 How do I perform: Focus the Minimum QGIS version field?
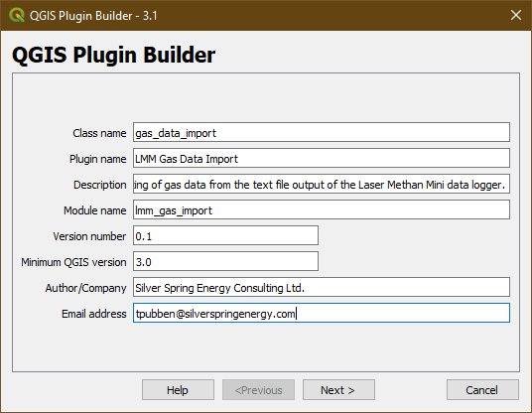(225, 261)
